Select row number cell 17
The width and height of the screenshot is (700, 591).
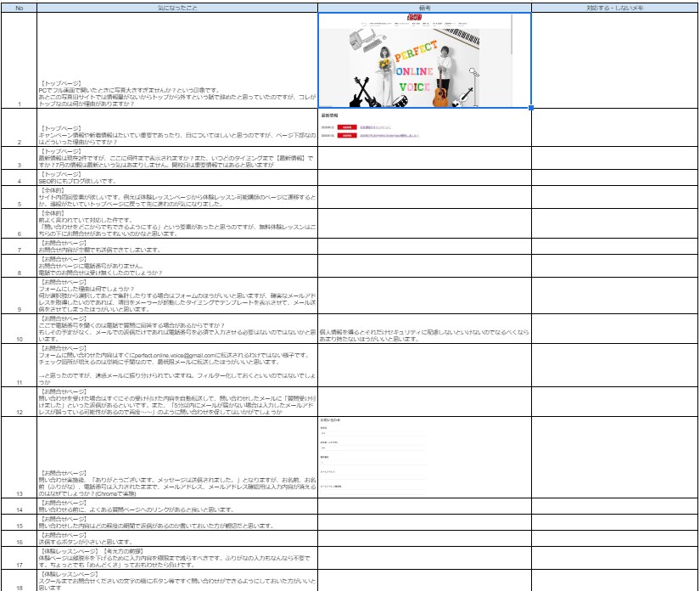click(x=20, y=558)
